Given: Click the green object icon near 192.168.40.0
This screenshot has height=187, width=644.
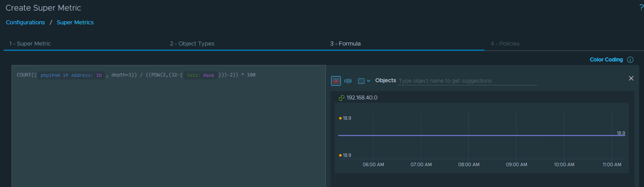Looking at the screenshot, I should point(341,98).
